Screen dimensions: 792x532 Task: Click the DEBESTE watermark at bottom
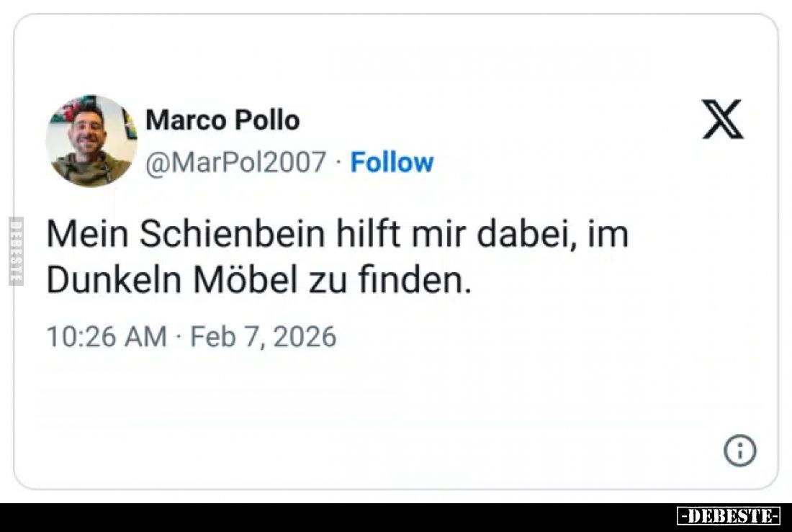pyautogui.click(x=729, y=517)
